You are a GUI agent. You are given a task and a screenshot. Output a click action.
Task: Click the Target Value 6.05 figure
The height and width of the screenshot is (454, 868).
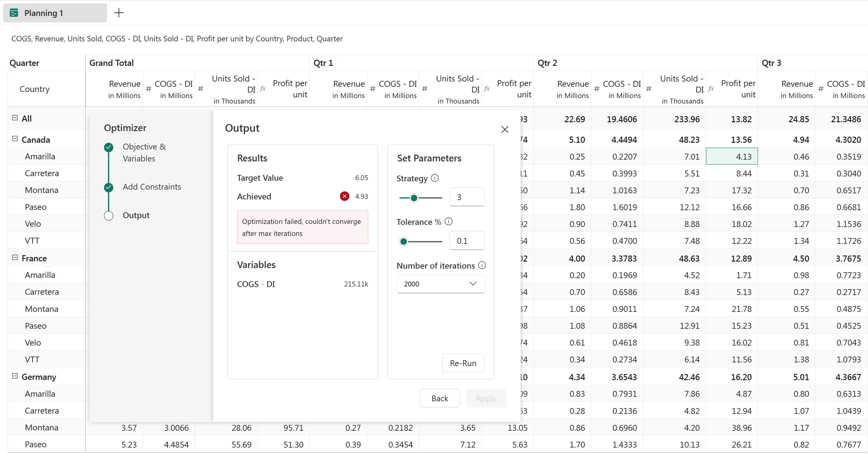(x=362, y=178)
